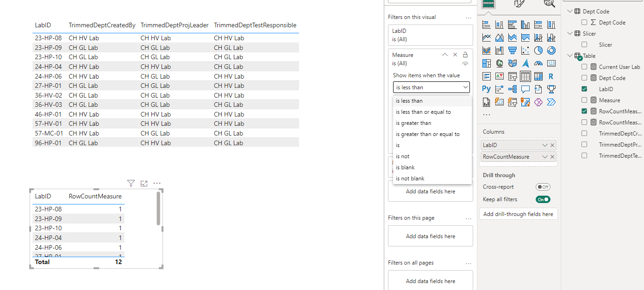Open the visual's filter funnel icon

click(x=131, y=184)
